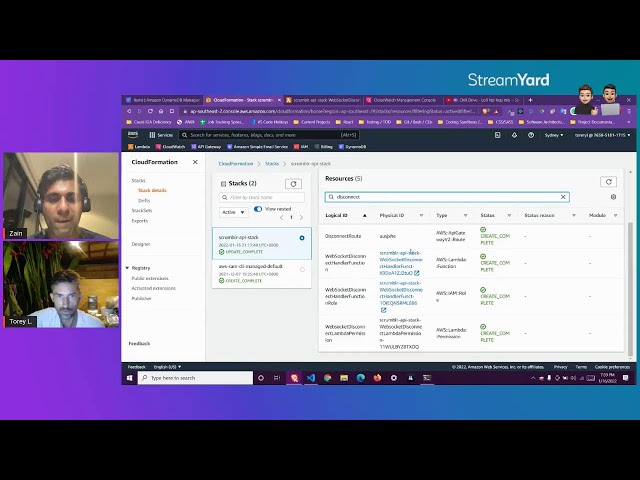Open Exports in sidebar
This screenshot has width=640, height=480.
[x=140, y=221]
